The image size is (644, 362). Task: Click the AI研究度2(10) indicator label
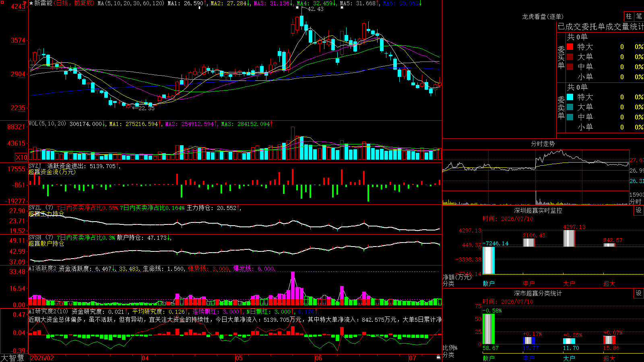(48, 311)
